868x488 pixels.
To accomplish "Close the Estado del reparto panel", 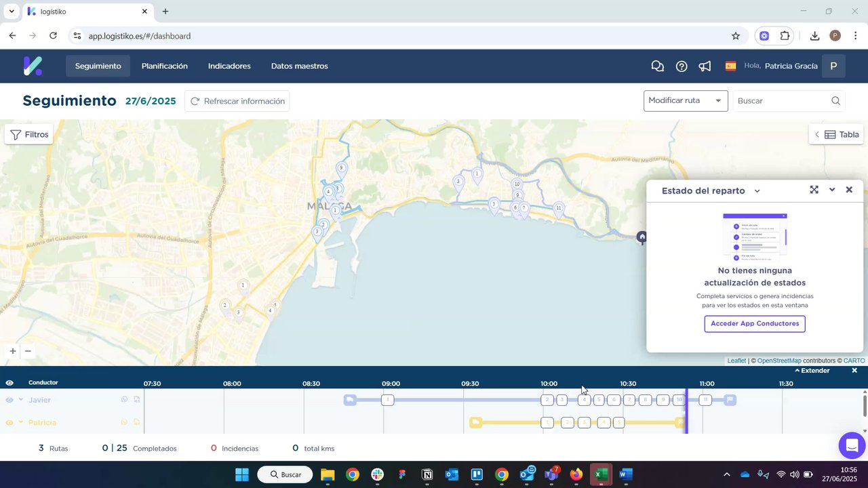I will (849, 190).
